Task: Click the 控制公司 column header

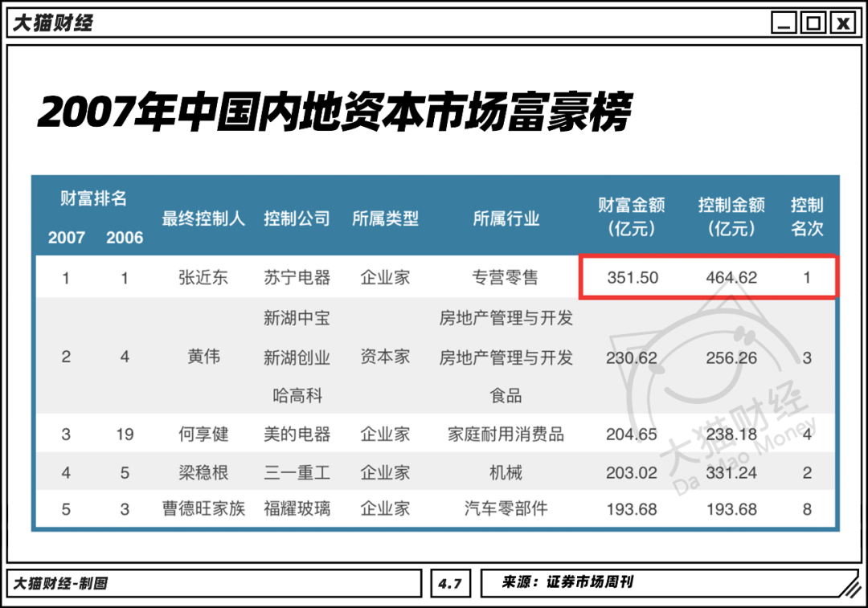Action: 297,218
